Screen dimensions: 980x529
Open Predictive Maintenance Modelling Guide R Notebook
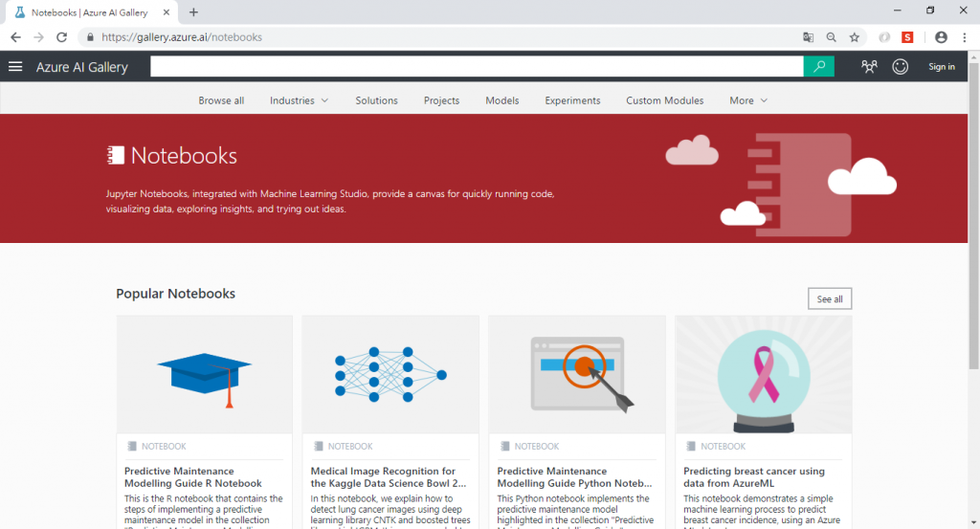(193, 477)
